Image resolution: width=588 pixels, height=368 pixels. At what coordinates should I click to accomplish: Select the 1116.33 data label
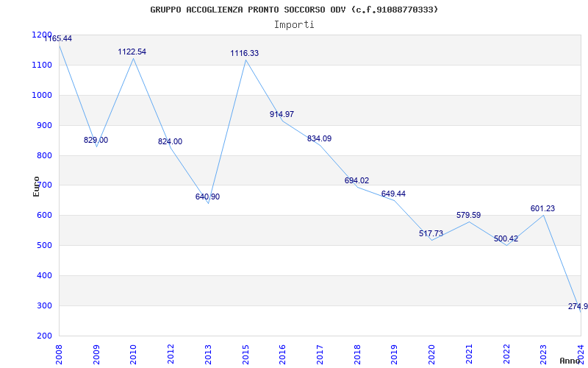click(245, 53)
